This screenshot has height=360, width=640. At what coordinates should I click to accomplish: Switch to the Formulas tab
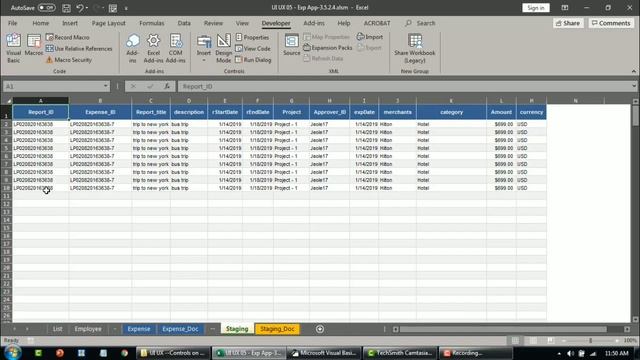(151, 23)
